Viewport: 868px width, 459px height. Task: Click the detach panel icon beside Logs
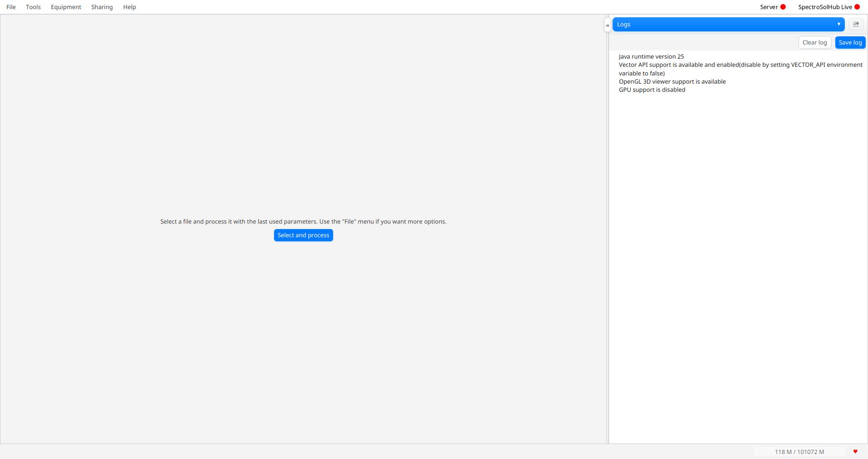coord(856,24)
